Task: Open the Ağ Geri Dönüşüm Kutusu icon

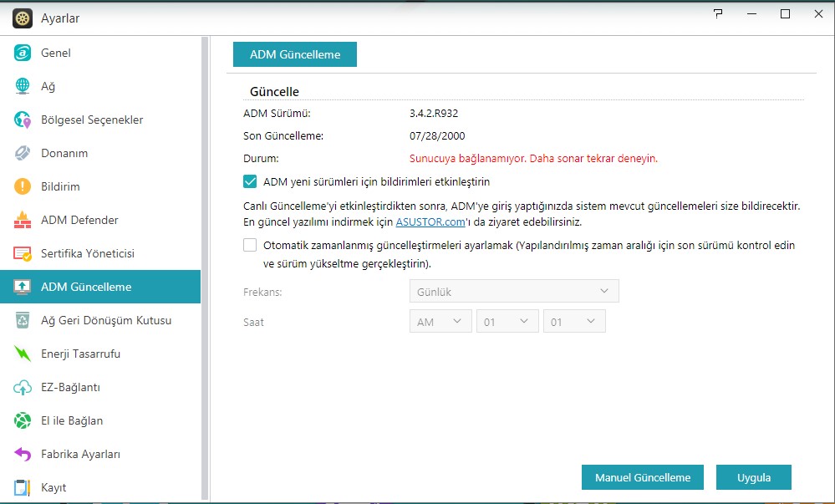Action: [x=23, y=320]
